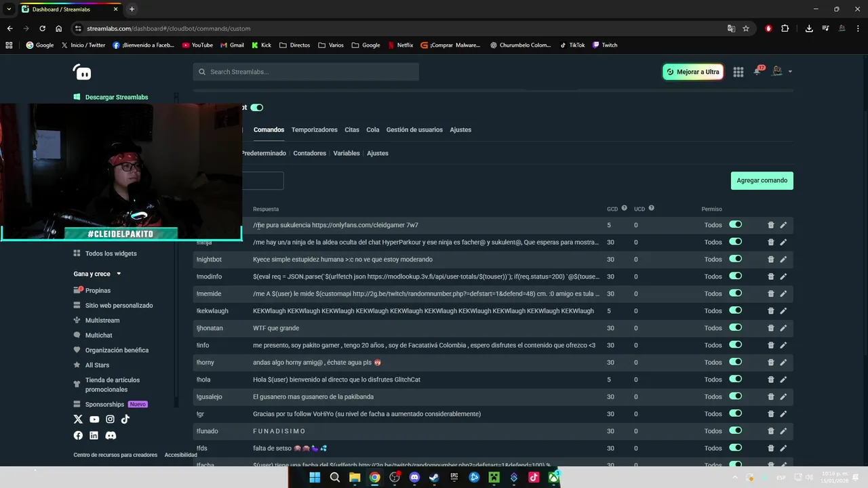
Task: Toggle the onlyfans command switch
Action: click(x=736, y=224)
